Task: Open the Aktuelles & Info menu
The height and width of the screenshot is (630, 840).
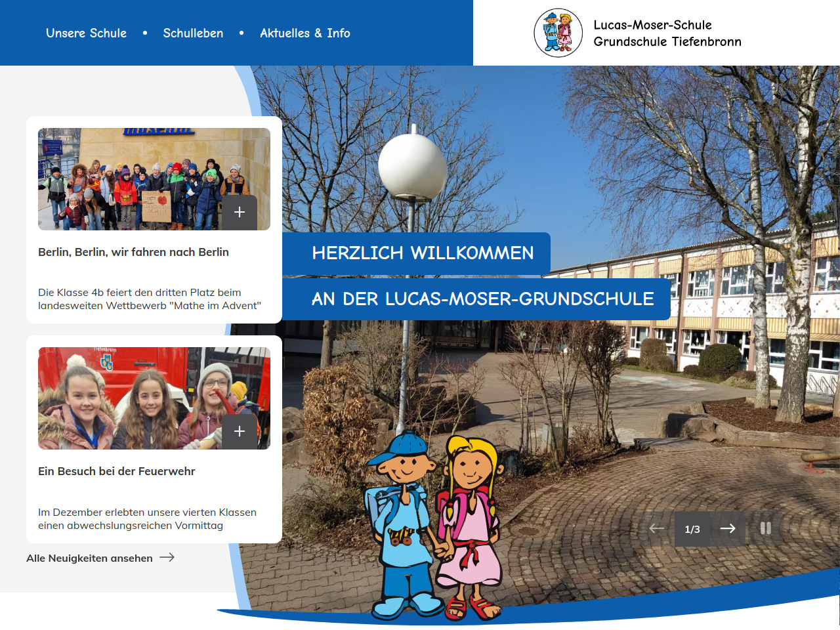Action: point(305,33)
